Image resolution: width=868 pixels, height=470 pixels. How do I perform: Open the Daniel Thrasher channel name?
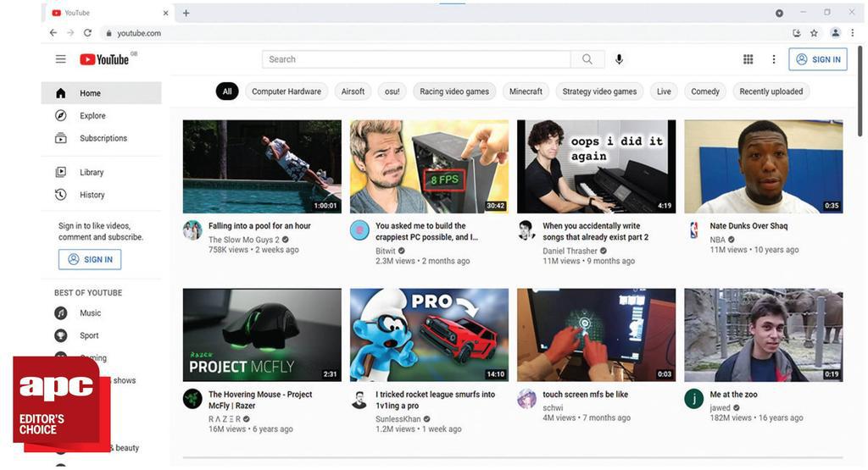coord(570,251)
